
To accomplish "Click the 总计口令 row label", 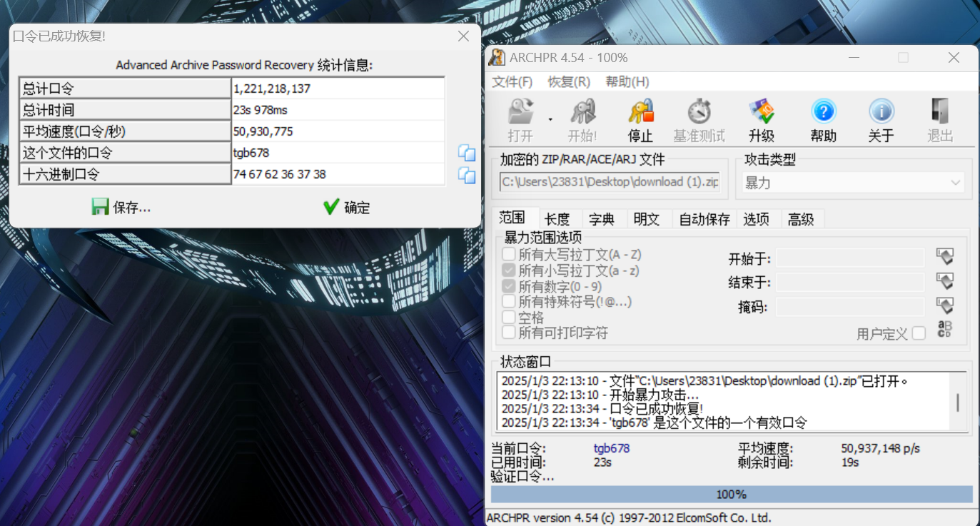I will [125, 88].
